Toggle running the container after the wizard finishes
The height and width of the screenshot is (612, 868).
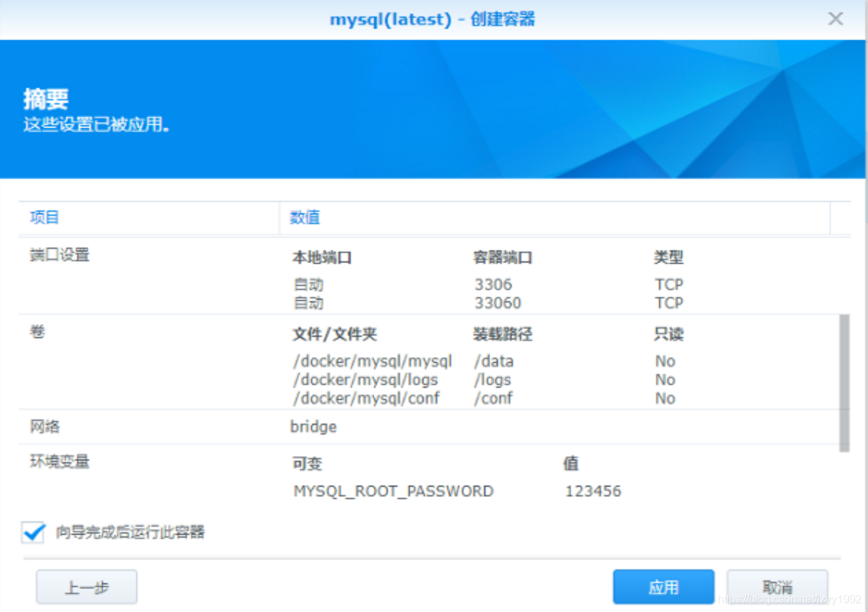[x=33, y=532]
